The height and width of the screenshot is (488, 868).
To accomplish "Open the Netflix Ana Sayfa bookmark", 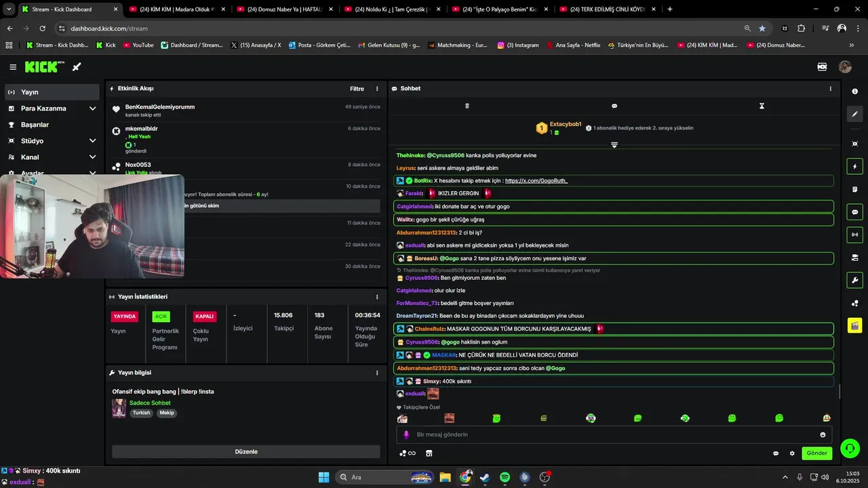I will point(573,45).
